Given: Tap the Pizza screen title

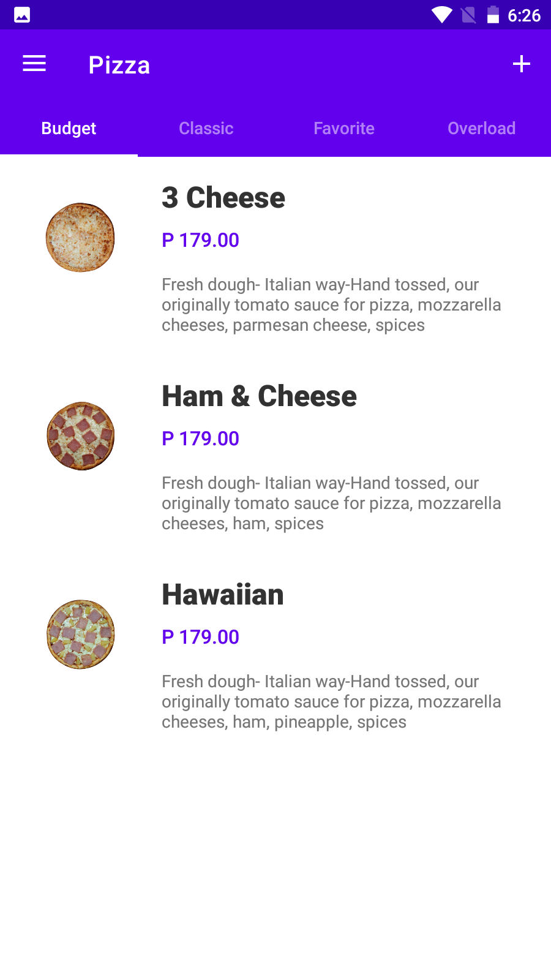Looking at the screenshot, I should [x=119, y=65].
